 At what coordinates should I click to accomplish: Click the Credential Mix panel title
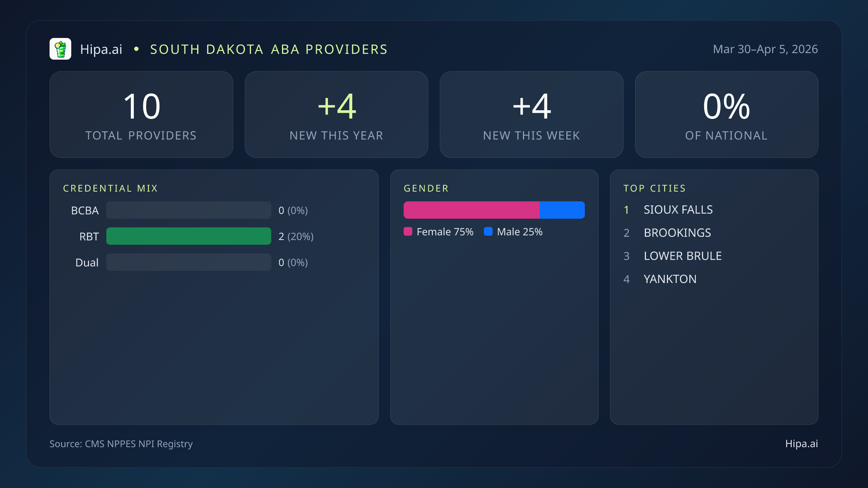pos(110,188)
